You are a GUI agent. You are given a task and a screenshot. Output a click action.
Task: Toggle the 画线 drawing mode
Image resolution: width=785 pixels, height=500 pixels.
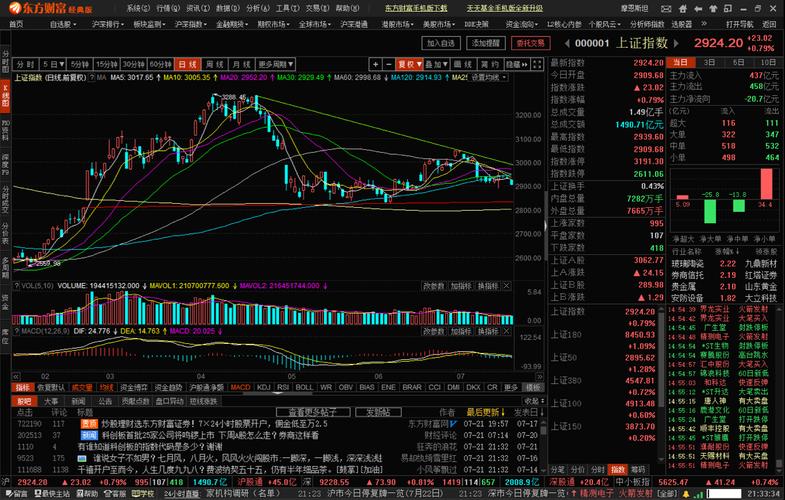coord(463,64)
